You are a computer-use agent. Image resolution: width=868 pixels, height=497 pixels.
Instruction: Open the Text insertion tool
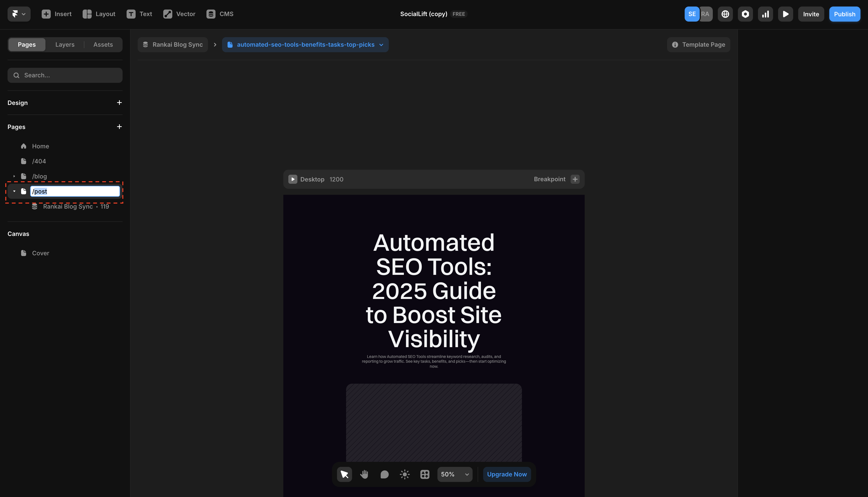coord(139,14)
